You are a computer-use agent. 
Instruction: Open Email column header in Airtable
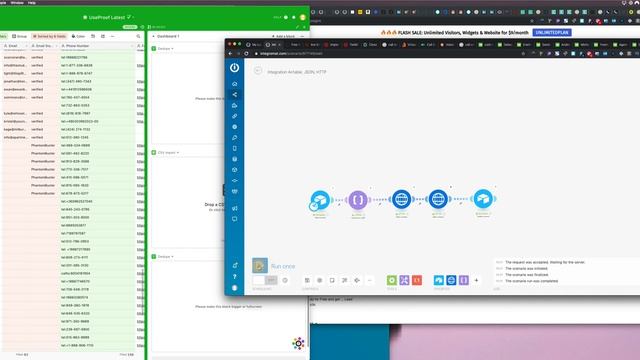(x=15, y=46)
